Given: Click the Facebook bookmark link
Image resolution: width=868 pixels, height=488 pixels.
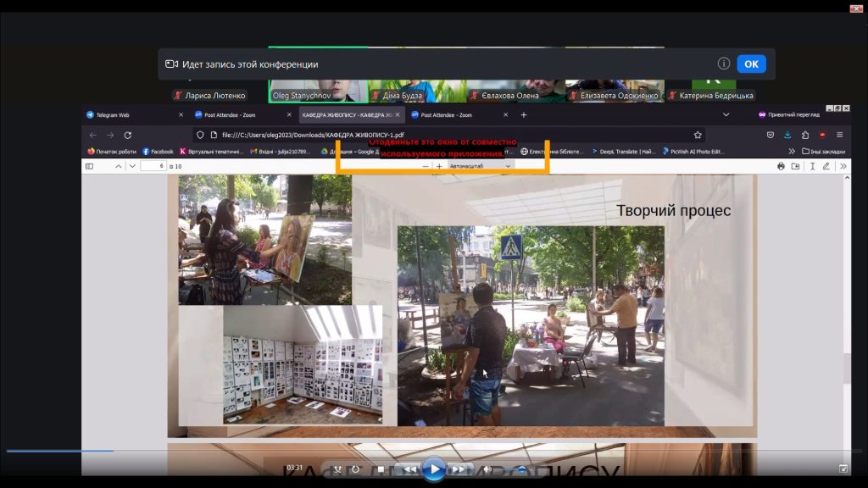Looking at the screenshot, I should [158, 152].
